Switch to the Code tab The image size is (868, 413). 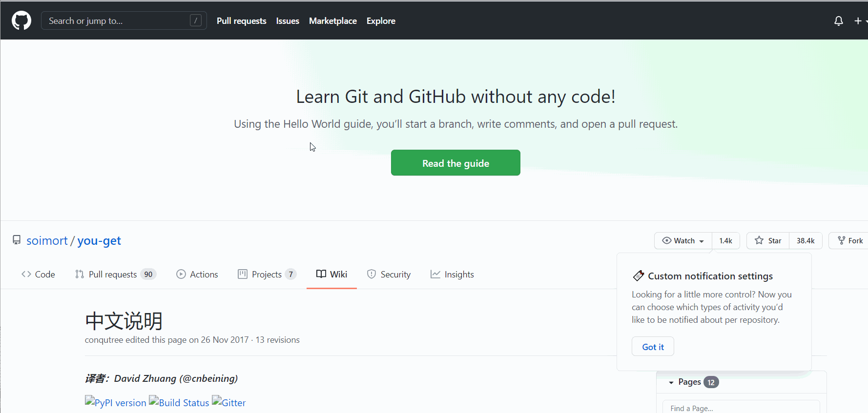pos(38,275)
